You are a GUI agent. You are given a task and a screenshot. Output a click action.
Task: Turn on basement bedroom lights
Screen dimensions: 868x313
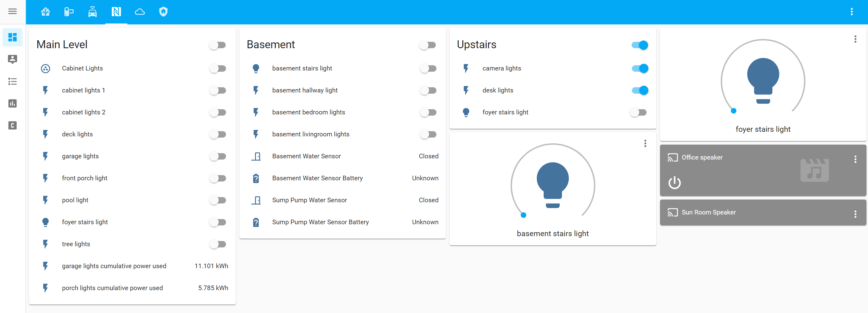point(428,112)
